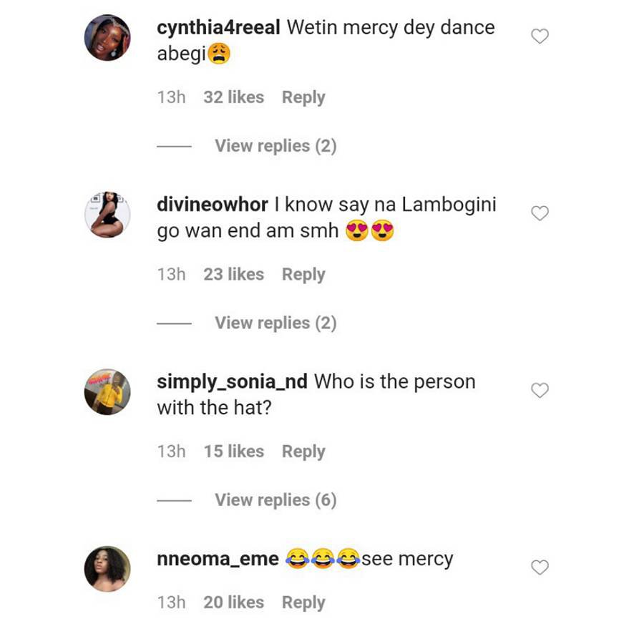Image resolution: width=644 pixels, height=644 pixels.
Task: Heart the comment by nneoma_eme
Action: [540, 567]
